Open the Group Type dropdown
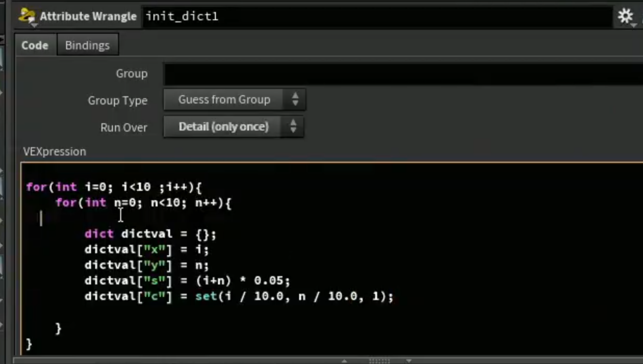Screen dimensions: 643x364 [234, 99]
